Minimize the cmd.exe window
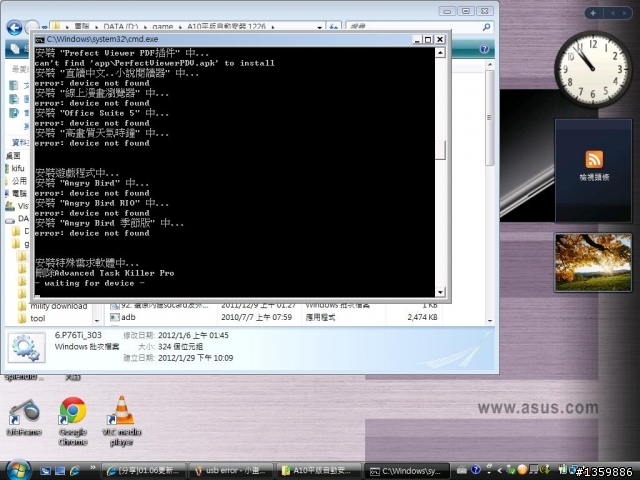The height and width of the screenshot is (480, 640). 417,40
